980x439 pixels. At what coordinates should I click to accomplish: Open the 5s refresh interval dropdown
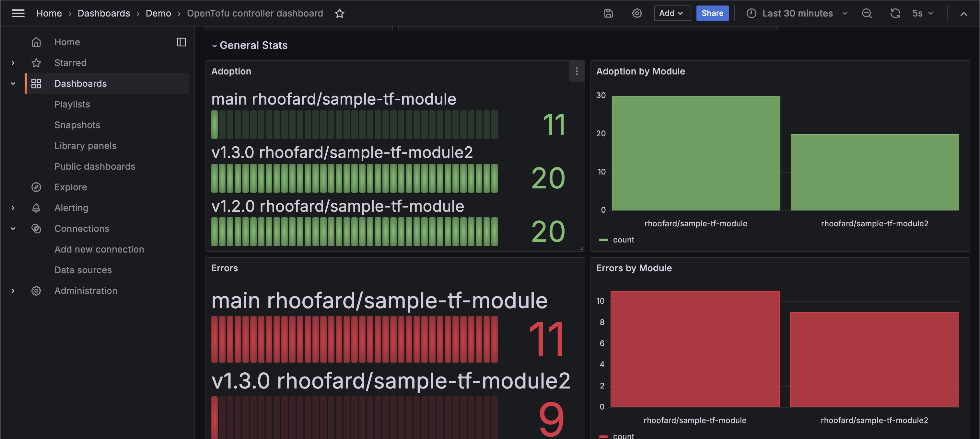pyautogui.click(x=923, y=13)
